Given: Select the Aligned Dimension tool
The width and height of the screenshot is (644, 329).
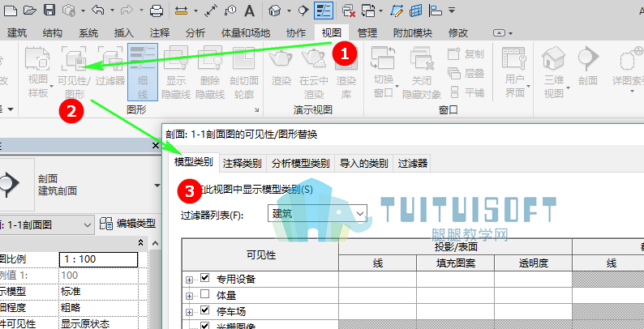Looking at the screenshot, I should pyautogui.click(x=211, y=11).
